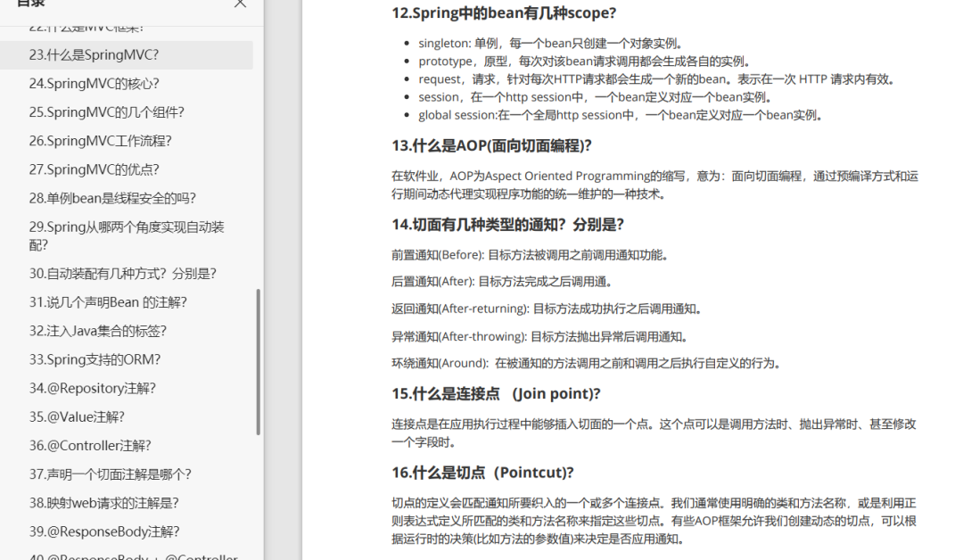Click the 返回通知(After-returning) line

point(547,309)
